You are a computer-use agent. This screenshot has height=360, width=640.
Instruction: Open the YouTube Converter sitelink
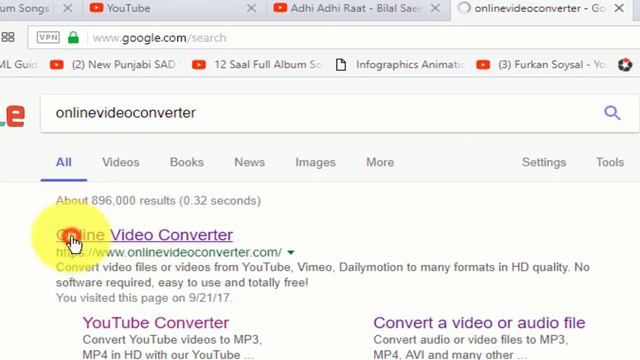click(x=156, y=322)
